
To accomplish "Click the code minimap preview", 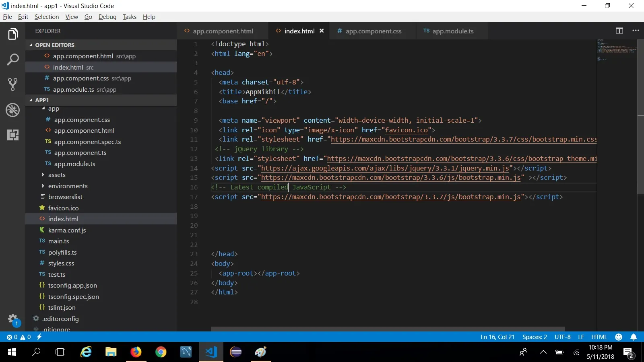I will click(x=617, y=50).
